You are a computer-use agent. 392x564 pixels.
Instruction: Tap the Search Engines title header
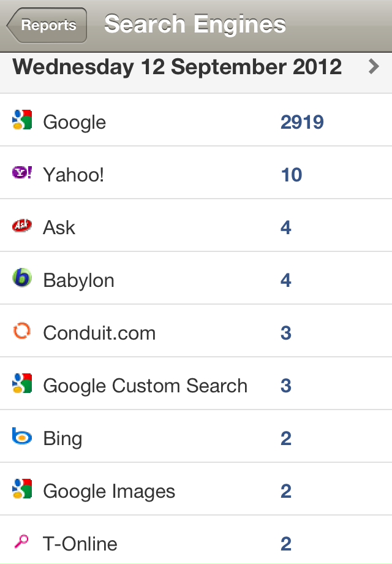[195, 25]
